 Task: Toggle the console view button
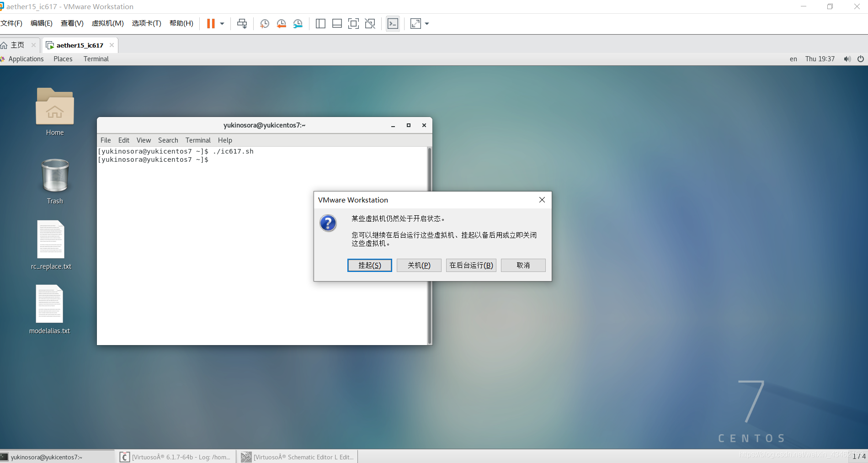393,23
